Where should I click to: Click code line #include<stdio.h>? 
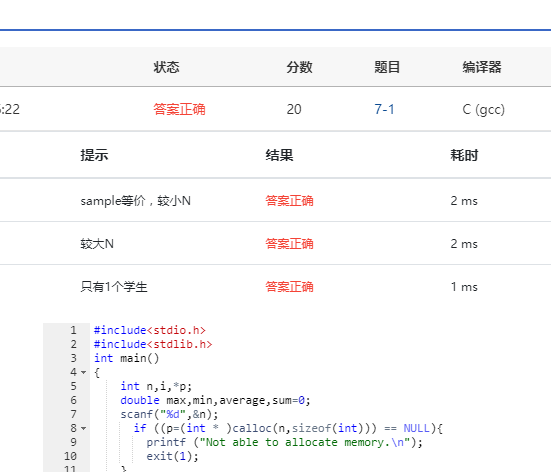150,330
